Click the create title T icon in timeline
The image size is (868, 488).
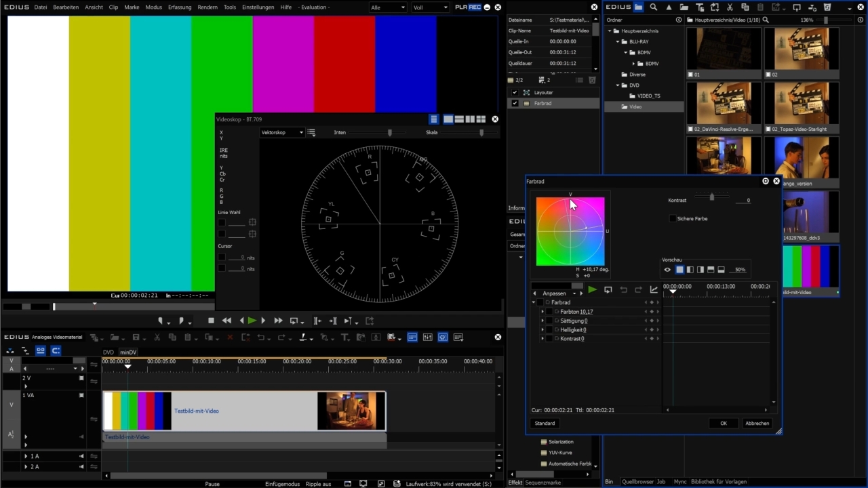(344, 338)
